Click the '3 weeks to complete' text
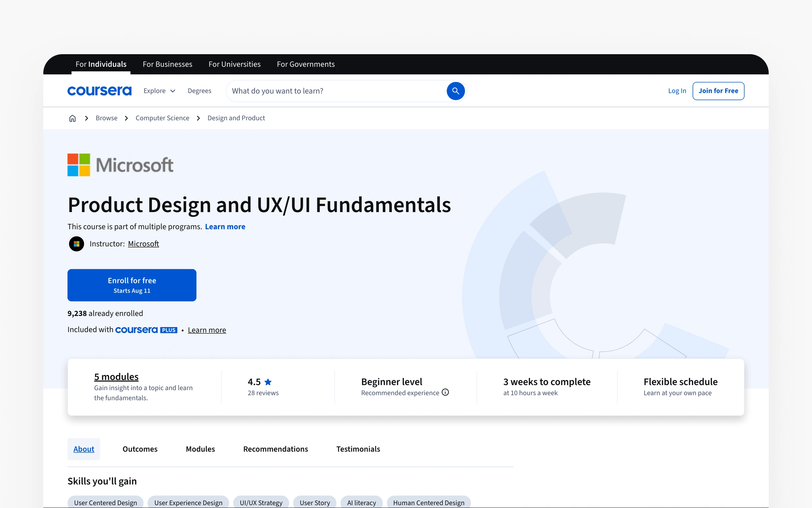812x508 pixels. pos(547,382)
